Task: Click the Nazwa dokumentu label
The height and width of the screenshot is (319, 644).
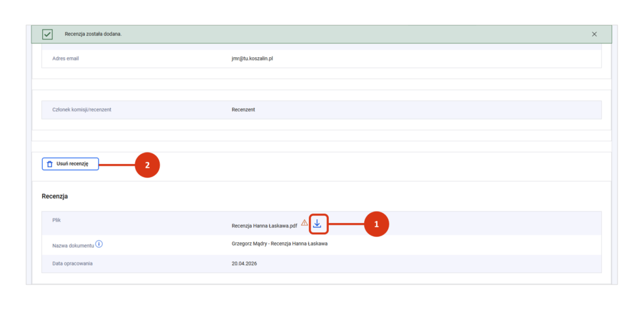Action: click(72, 244)
